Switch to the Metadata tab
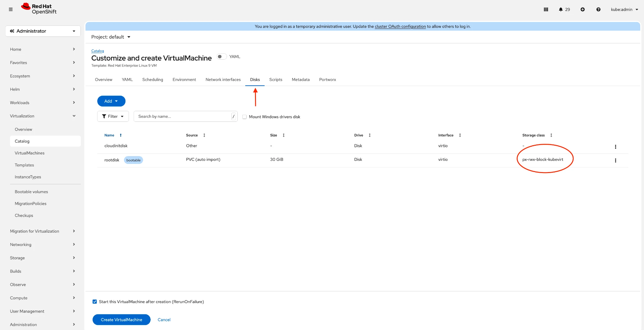 (301, 80)
